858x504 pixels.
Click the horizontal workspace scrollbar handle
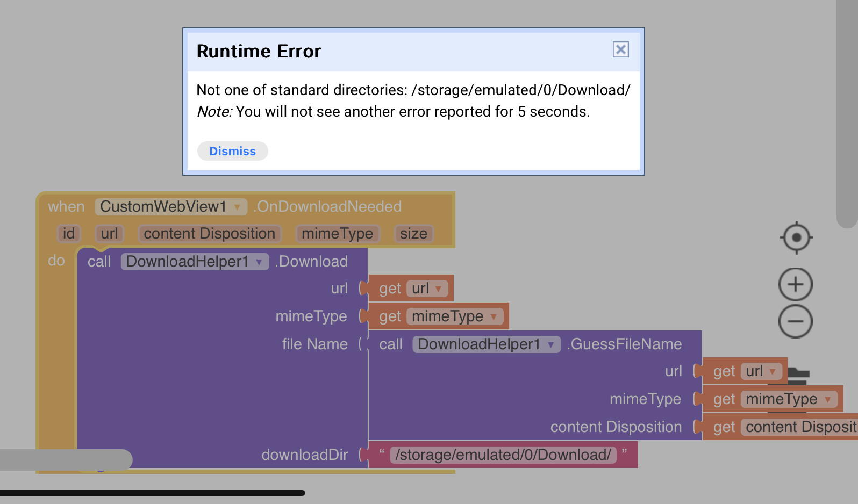(66, 460)
